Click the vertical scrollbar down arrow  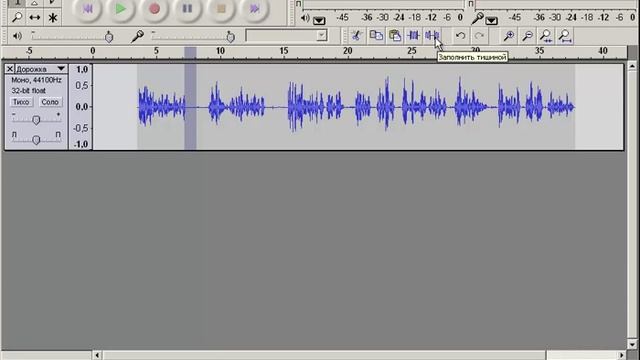point(632,344)
